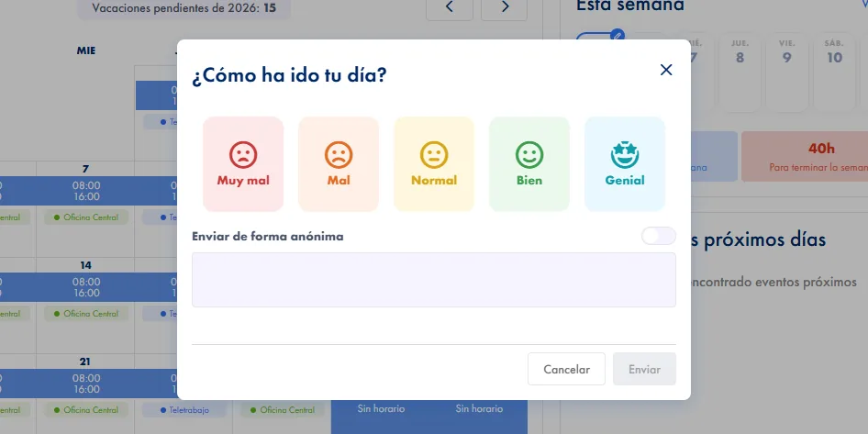Close the ¿Cómo ha ido tu día? dialog

(x=666, y=70)
